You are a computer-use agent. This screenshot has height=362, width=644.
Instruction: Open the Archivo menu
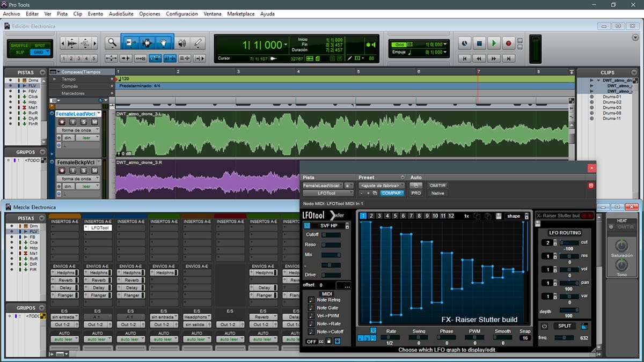[11, 14]
